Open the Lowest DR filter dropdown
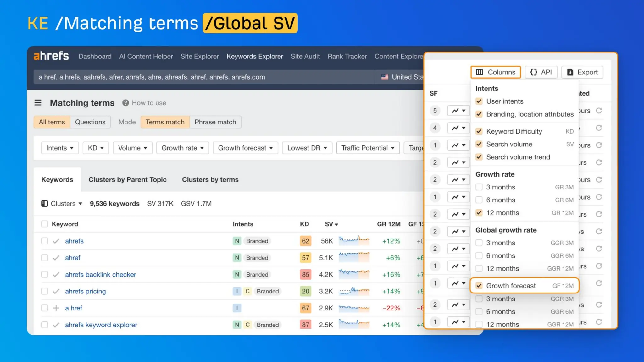644x362 pixels. [x=307, y=148]
